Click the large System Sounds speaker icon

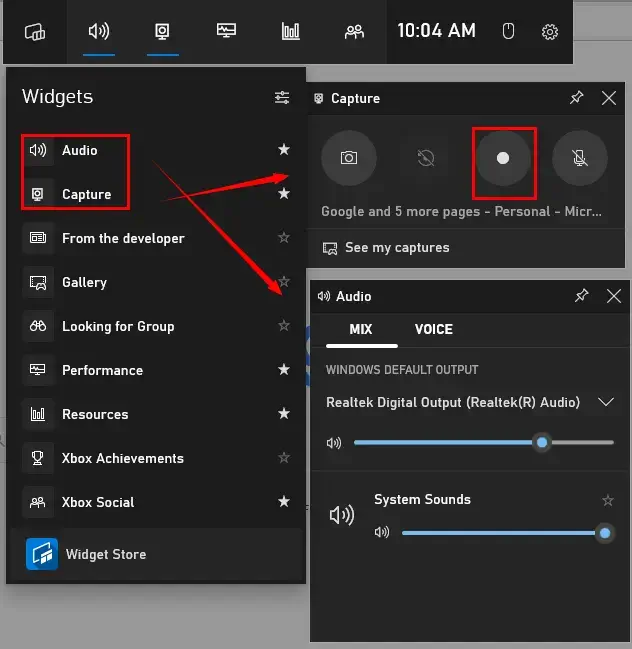tap(342, 515)
